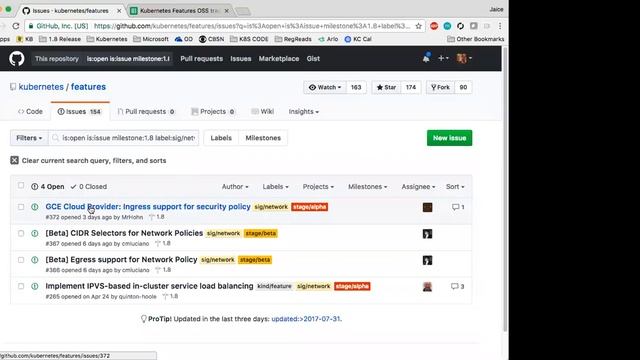Check the IPVS-based load balancing issue checkbox

(21, 286)
